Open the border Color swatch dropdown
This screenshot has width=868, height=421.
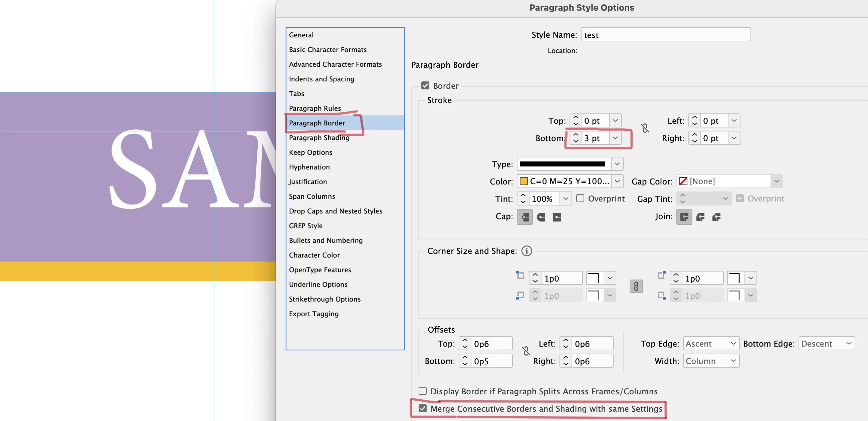[x=617, y=181]
